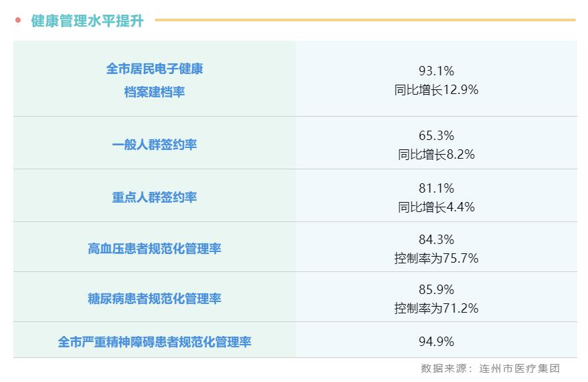Screen dimensions: 588x382
Task: Select the 糖尿病患者规范化管理率 row label
Action: 154,299
